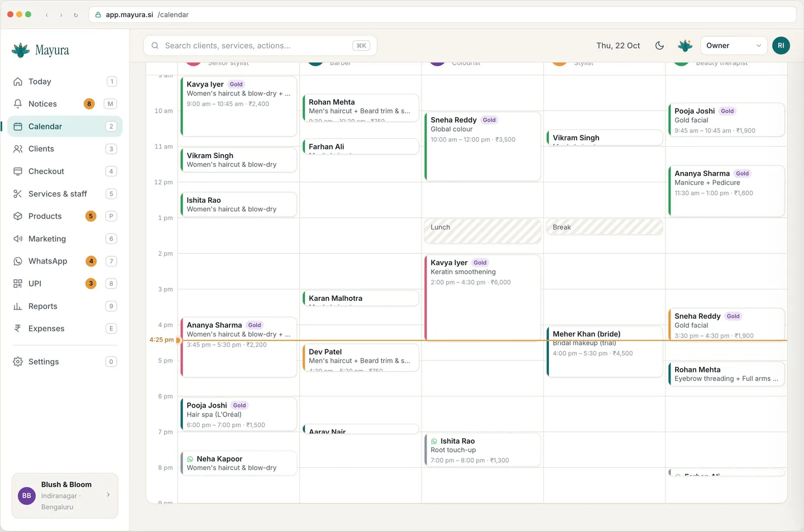Open the Checkout card icon
804x532 pixels.
[18, 171]
